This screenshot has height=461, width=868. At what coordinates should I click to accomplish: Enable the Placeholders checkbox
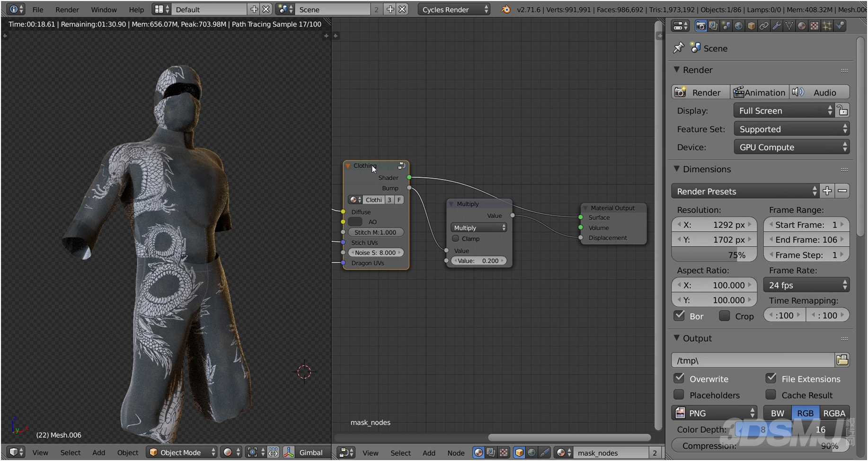[x=680, y=395]
